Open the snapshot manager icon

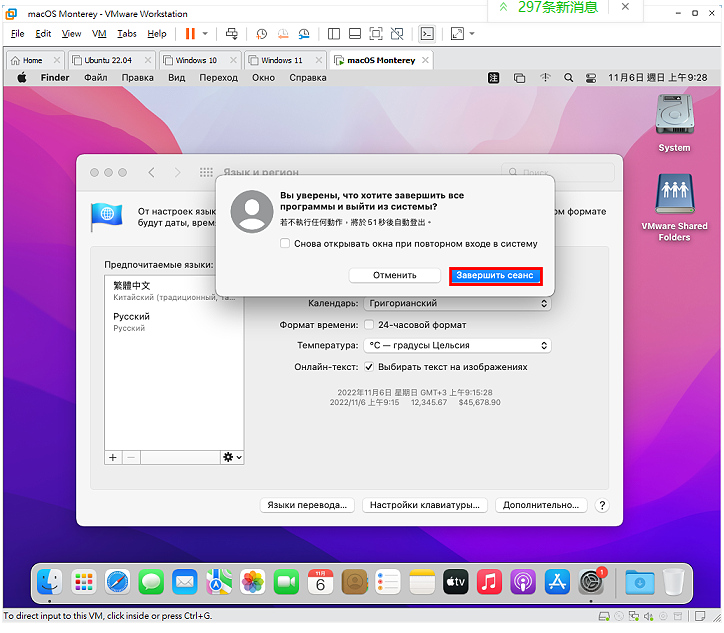[304, 34]
